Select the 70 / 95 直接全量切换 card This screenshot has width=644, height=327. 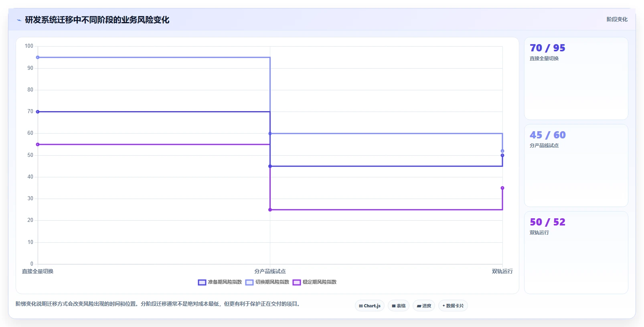point(576,79)
